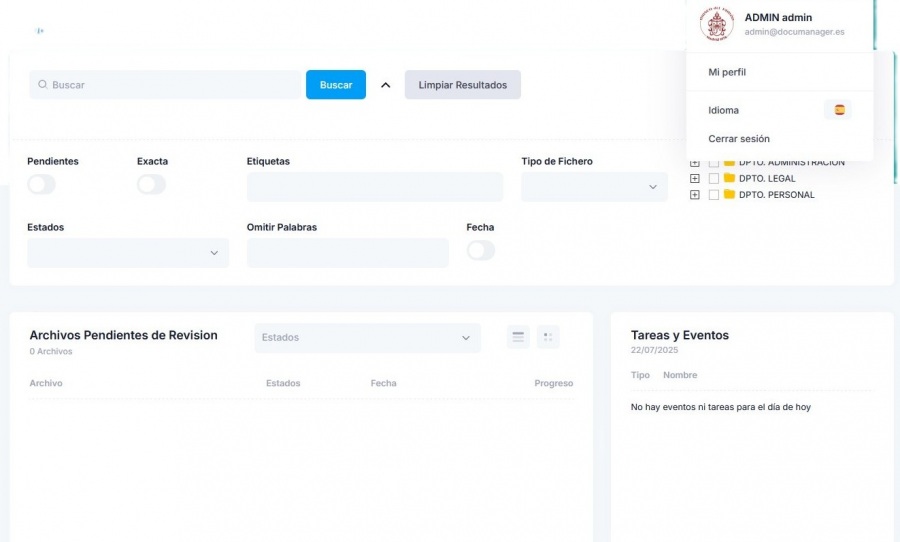Click the magnifier icon in search box
The width and height of the screenshot is (900, 542).
click(42, 85)
